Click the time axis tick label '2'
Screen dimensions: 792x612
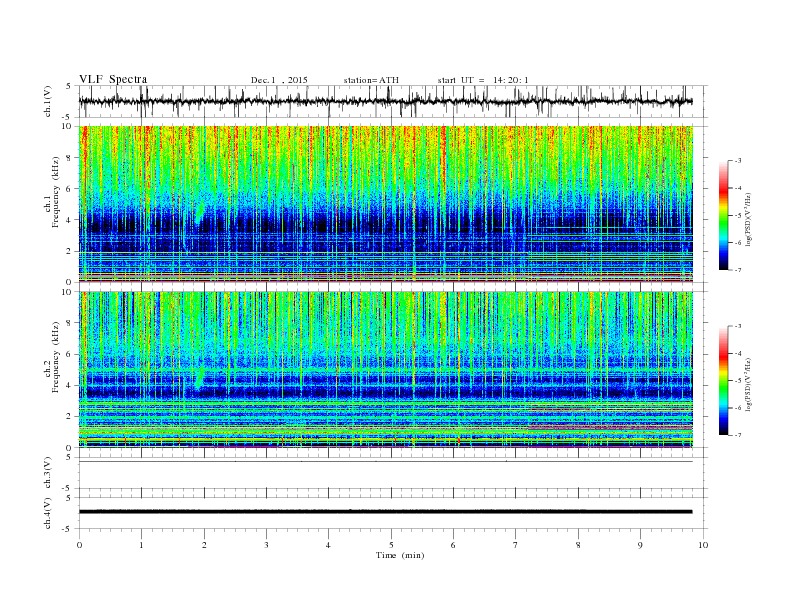[204, 545]
